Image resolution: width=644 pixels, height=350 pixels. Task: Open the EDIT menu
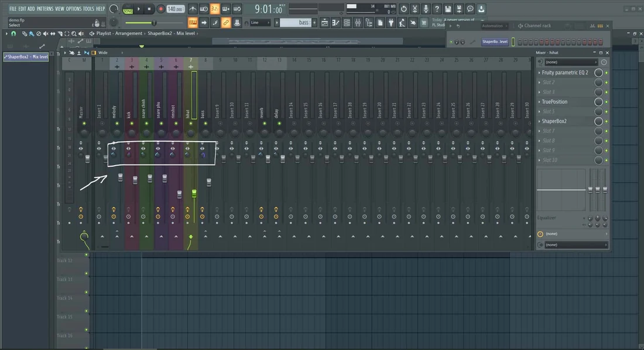coord(22,9)
